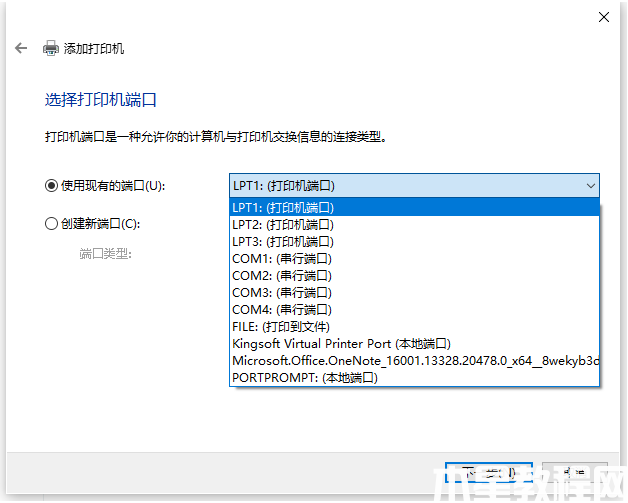Select the Microsoft.Office.OneNote port entry
The image size is (628, 503).
(x=414, y=361)
